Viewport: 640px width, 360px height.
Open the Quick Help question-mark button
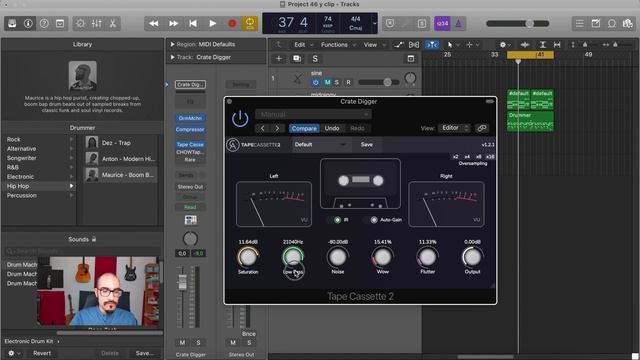tap(44, 24)
